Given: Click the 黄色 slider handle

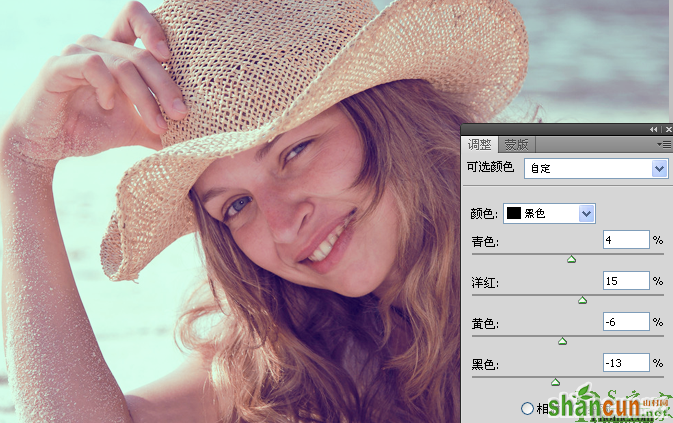Looking at the screenshot, I should tap(562, 341).
